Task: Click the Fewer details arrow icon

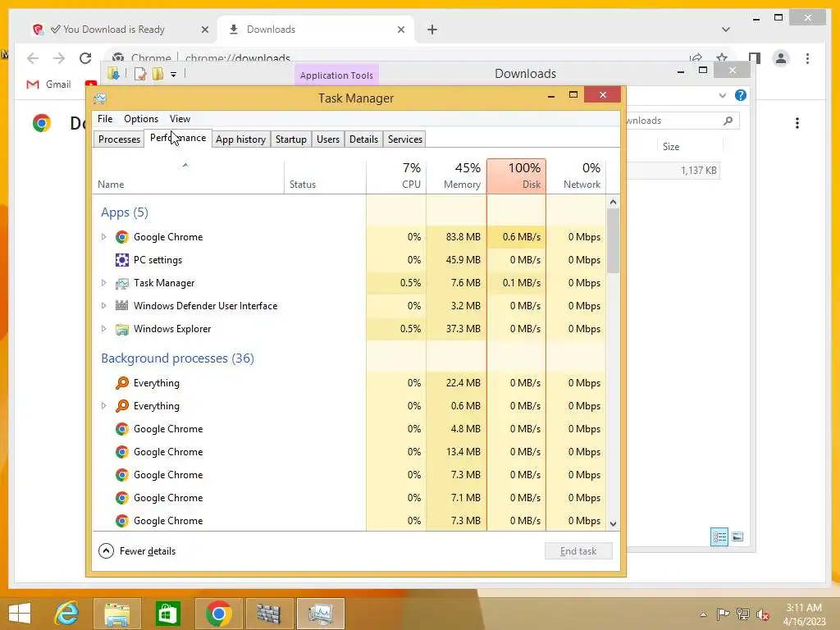Action: pos(106,550)
